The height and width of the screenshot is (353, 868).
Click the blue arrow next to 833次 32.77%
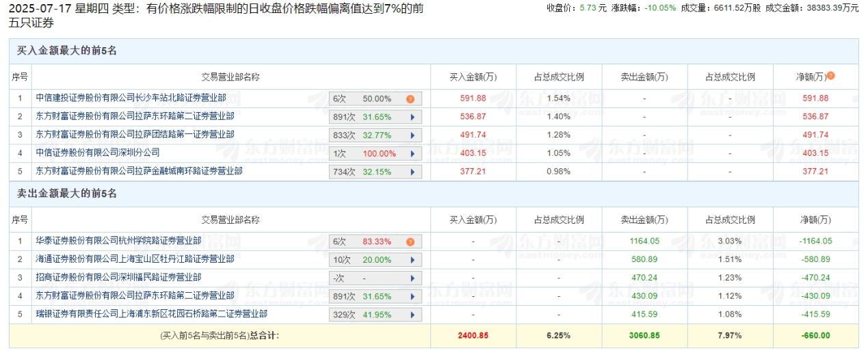point(412,135)
